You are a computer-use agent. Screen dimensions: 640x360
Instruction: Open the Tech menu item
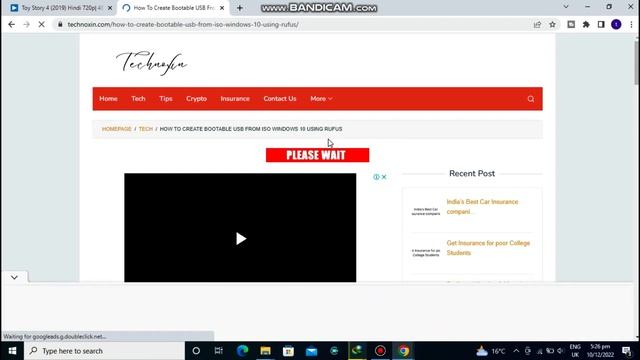138,99
